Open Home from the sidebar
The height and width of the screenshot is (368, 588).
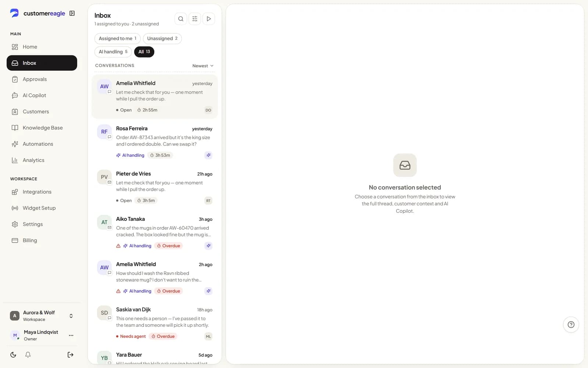pyautogui.click(x=42, y=47)
